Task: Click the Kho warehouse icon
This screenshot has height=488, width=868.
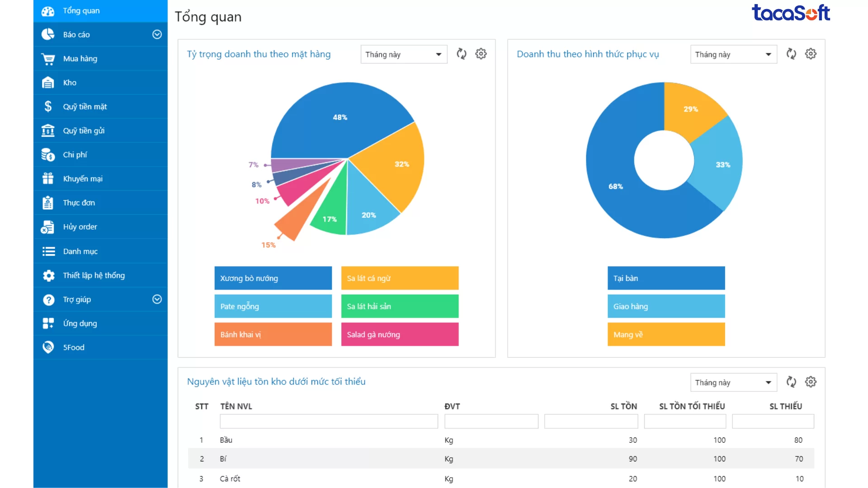Action: [48, 83]
